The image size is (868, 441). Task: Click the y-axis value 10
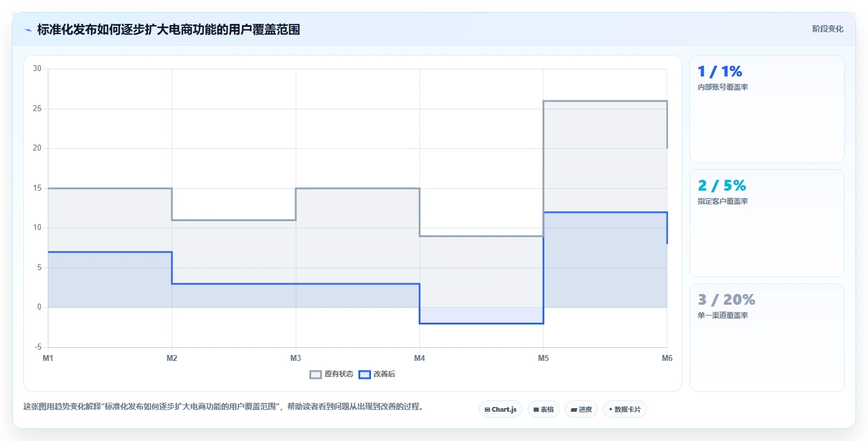[37, 228]
